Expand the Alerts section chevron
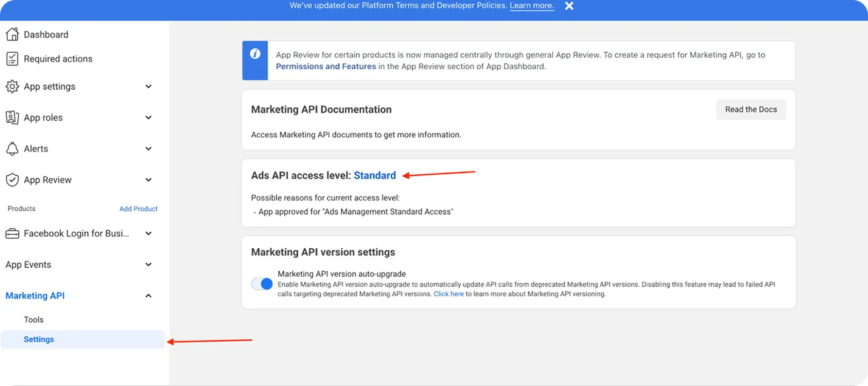Screen dimensions: 868x386 point(149,149)
